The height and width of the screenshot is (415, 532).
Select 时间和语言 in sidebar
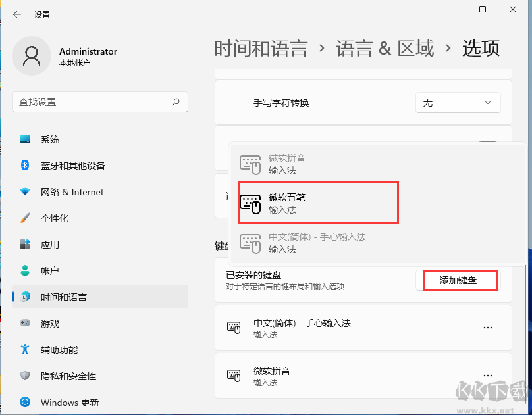(x=100, y=297)
